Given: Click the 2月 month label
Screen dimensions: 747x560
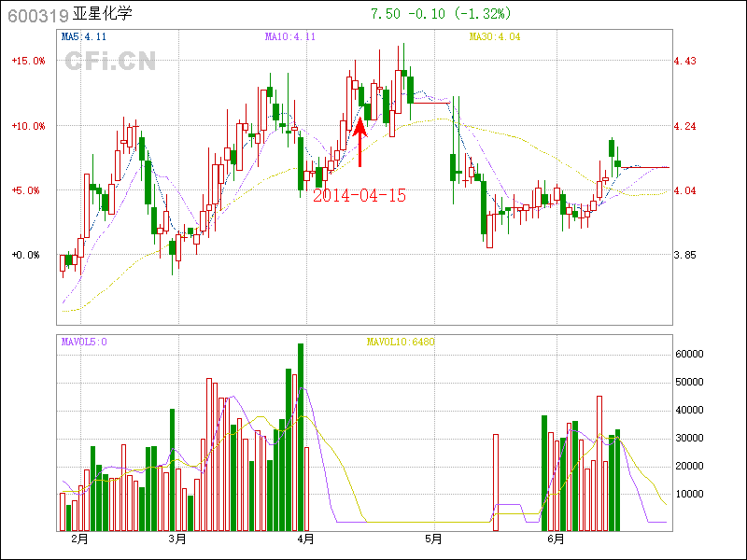Looking at the screenshot, I should click(79, 539).
